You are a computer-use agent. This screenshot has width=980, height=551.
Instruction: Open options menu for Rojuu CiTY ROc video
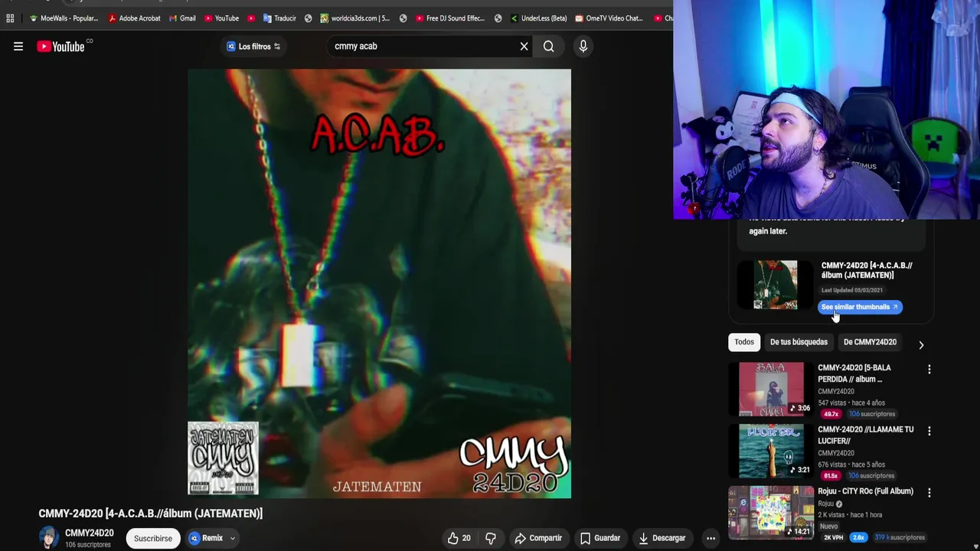[x=929, y=494]
